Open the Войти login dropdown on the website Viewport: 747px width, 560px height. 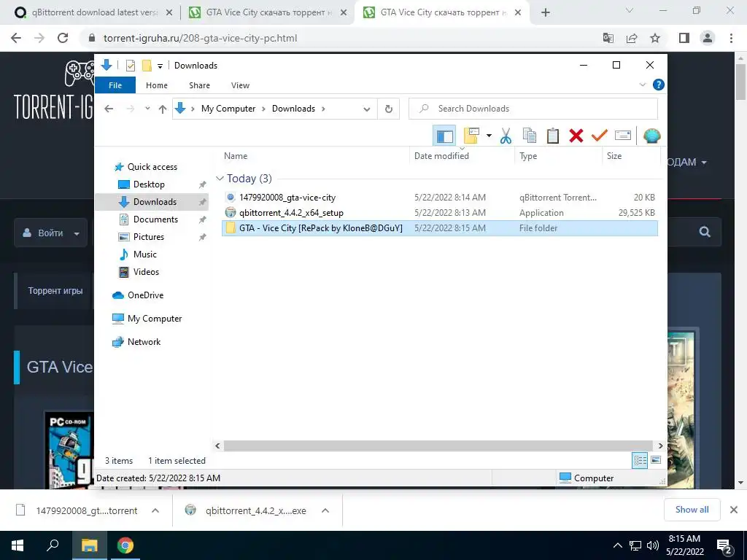50,233
